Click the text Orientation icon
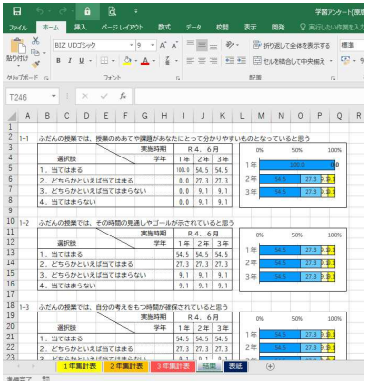367x385 pixels. (x=230, y=45)
